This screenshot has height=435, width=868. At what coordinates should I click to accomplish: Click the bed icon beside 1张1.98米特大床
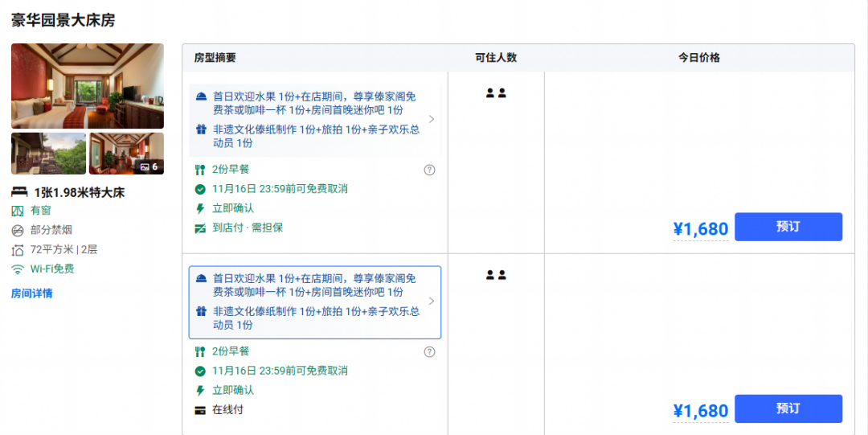tap(19, 192)
